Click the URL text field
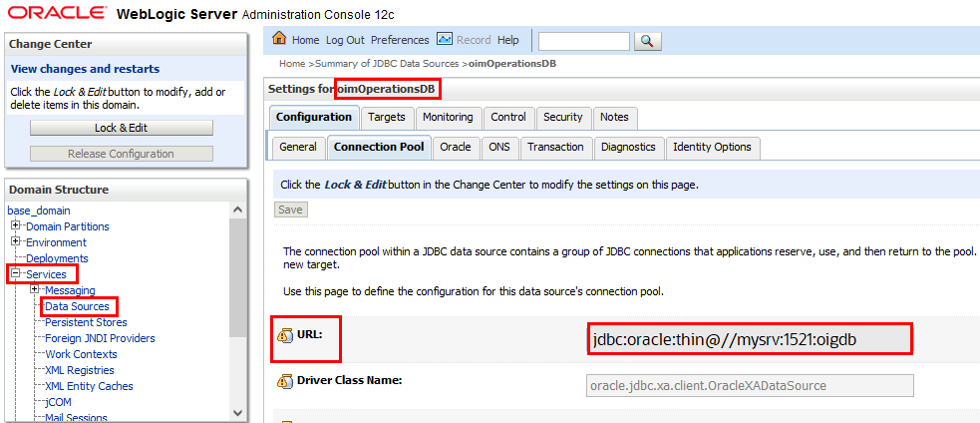This screenshot has height=423, width=980. (x=750, y=340)
